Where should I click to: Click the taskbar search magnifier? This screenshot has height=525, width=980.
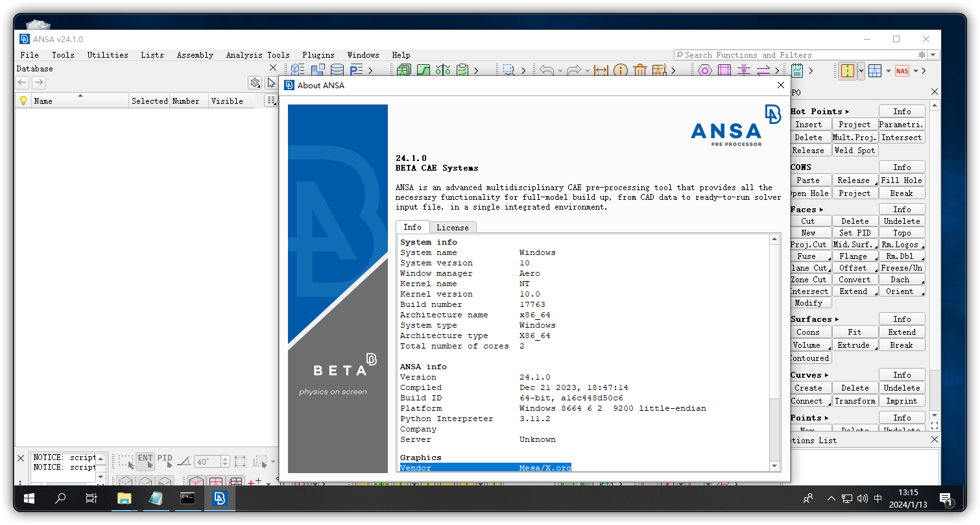pyautogui.click(x=60, y=498)
